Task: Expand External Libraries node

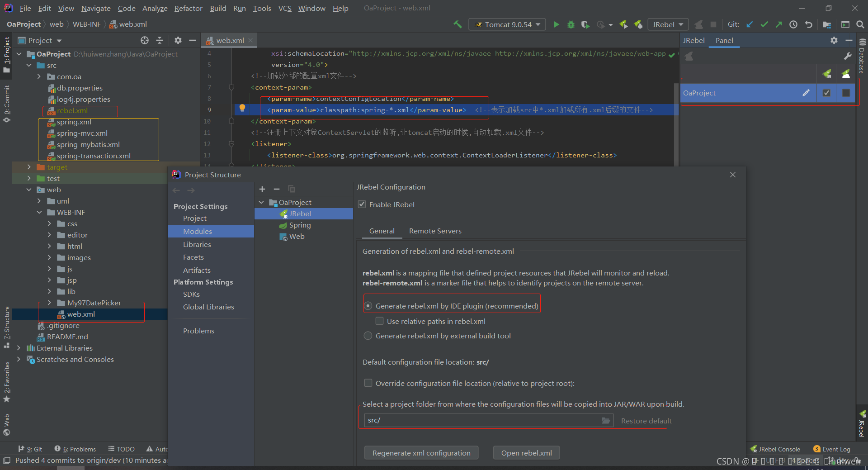Action: point(19,348)
